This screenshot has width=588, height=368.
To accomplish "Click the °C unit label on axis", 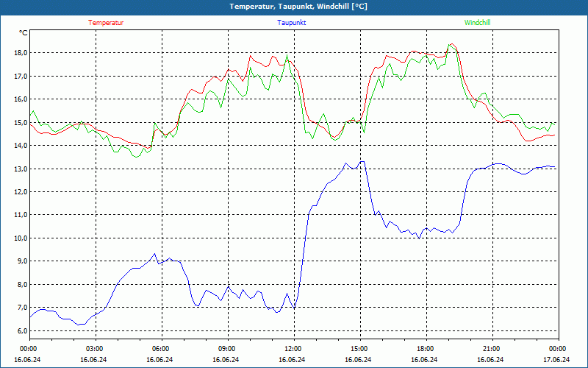I will click(x=24, y=33).
